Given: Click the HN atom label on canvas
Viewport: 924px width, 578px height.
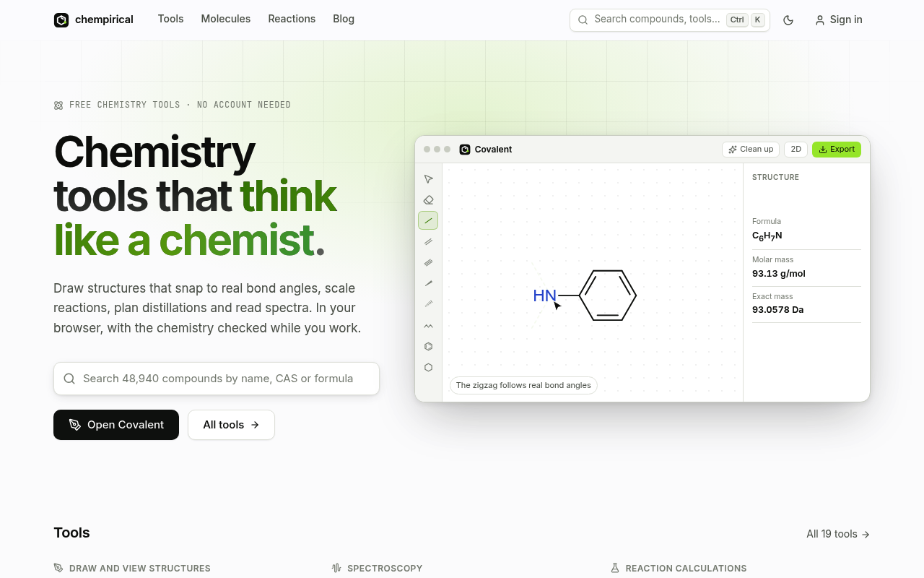Looking at the screenshot, I should pos(544,296).
